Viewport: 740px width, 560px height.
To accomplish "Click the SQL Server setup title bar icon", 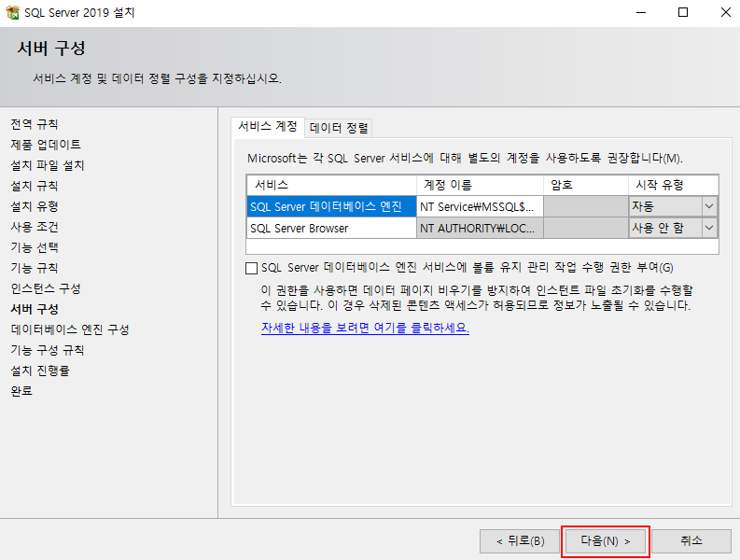I will pyautogui.click(x=12, y=12).
